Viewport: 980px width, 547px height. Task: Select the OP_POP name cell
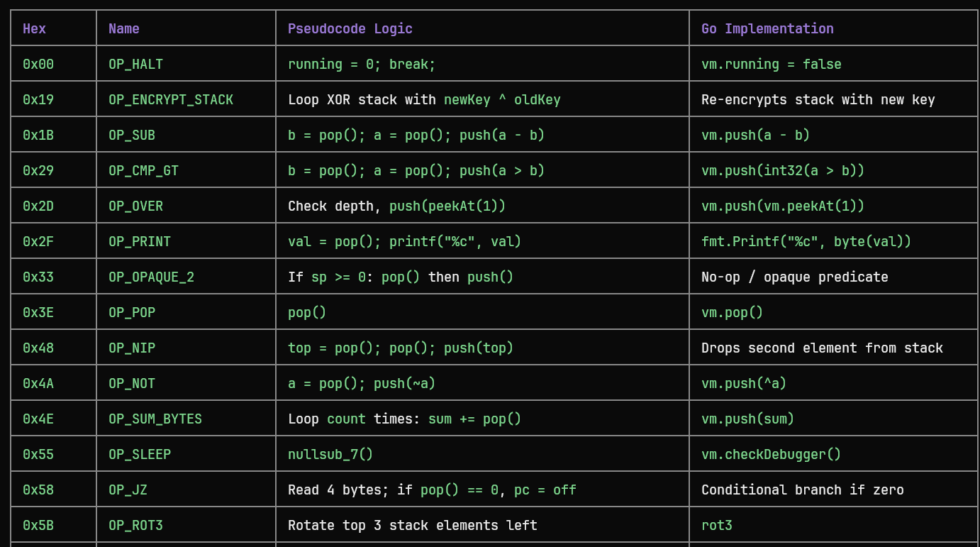(186, 312)
